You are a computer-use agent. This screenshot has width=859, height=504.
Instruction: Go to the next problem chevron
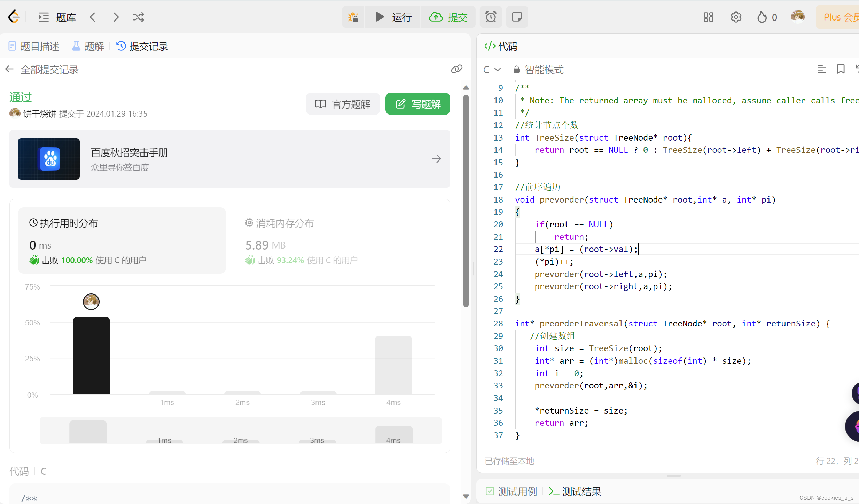[116, 17]
